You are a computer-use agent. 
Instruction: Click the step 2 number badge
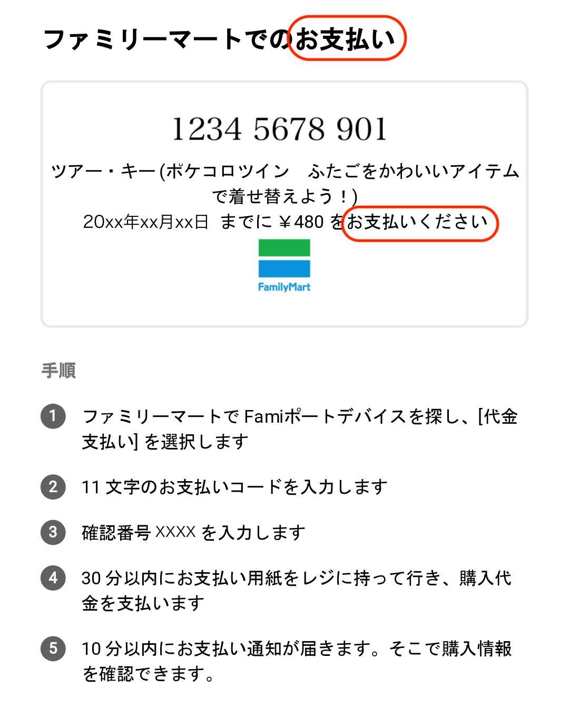tap(53, 487)
